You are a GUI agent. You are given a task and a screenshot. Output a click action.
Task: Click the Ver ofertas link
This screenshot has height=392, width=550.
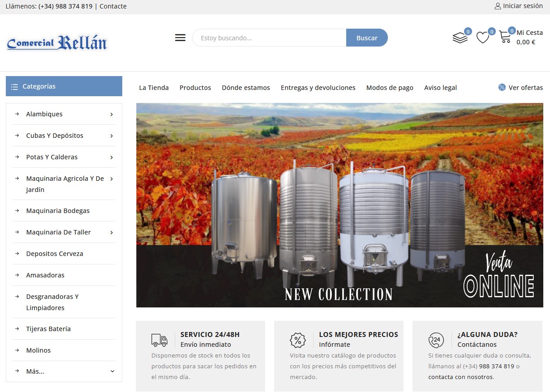point(525,88)
